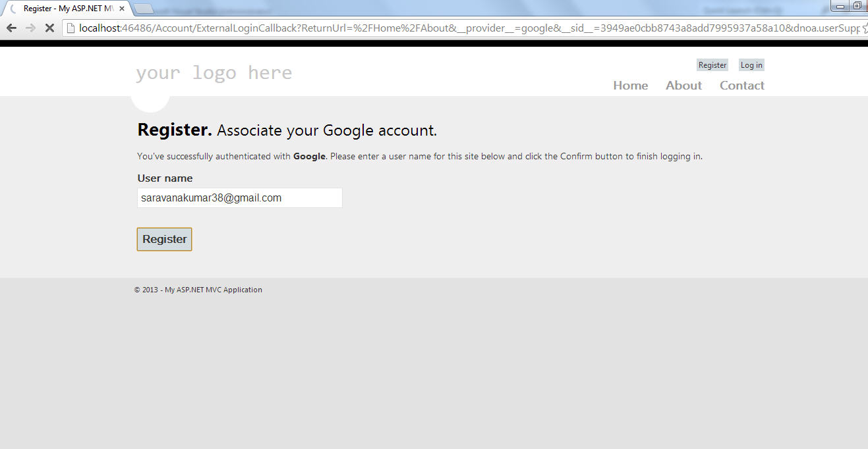
Task: Click the page info icon in address bar
Action: (x=71, y=28)
